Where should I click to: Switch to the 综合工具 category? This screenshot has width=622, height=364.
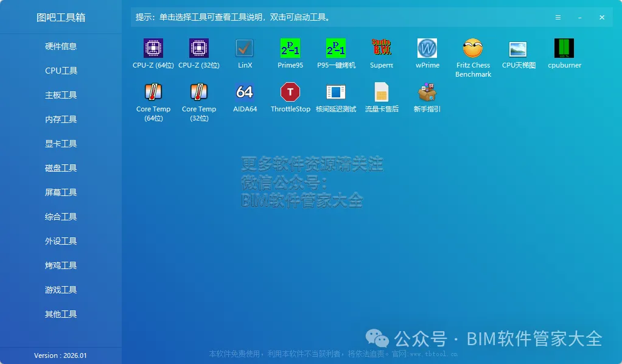pyautogui.click(x=61, y=217)
